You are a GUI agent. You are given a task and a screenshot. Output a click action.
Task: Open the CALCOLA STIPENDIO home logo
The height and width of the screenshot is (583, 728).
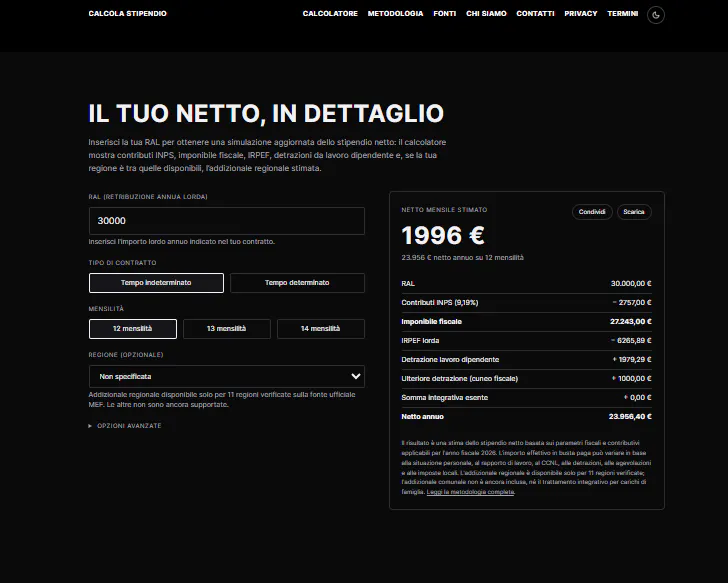click(x=128, y=13)
